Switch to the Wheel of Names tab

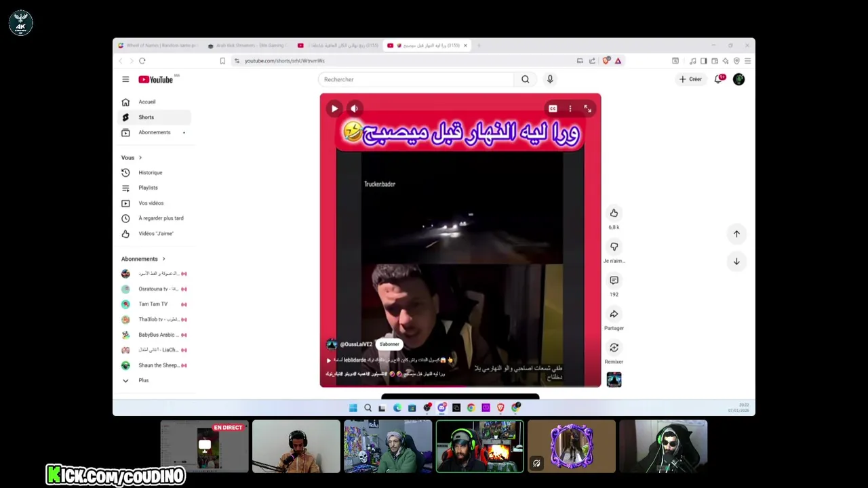point(157,45)
